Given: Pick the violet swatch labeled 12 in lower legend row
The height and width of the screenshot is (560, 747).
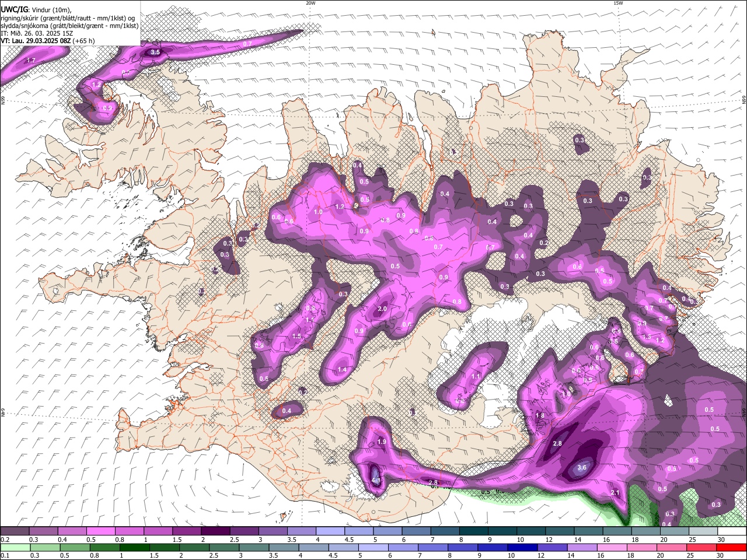Looking at the screenshot, I should (x=552, y=548).
